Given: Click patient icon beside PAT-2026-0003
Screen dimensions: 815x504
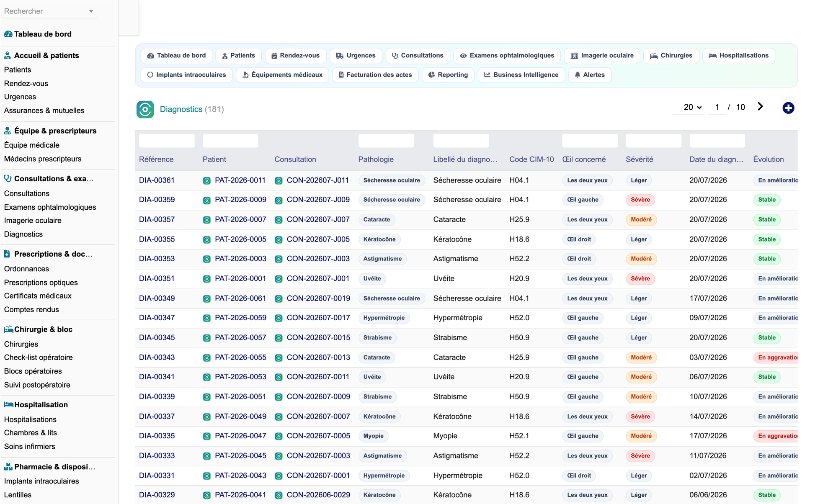Looking at the screenshot, I should [207, 259].
